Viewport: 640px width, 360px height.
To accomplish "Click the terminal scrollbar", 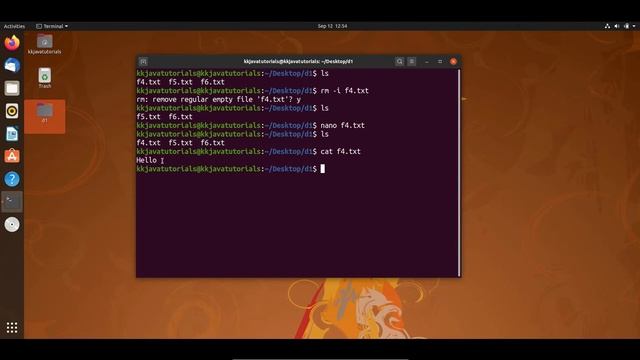I will (459, 173).
